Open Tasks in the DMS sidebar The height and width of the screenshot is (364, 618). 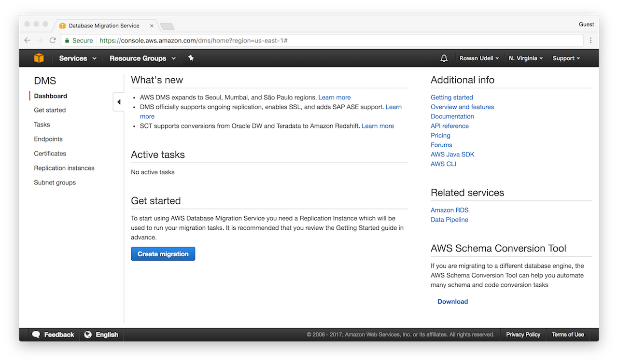click(42, 125)
